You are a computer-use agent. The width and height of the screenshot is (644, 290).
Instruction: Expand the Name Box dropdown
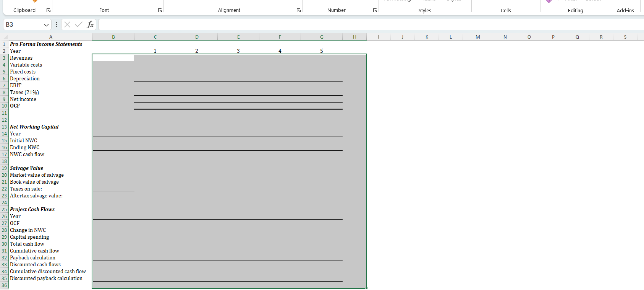click(46, 24)
